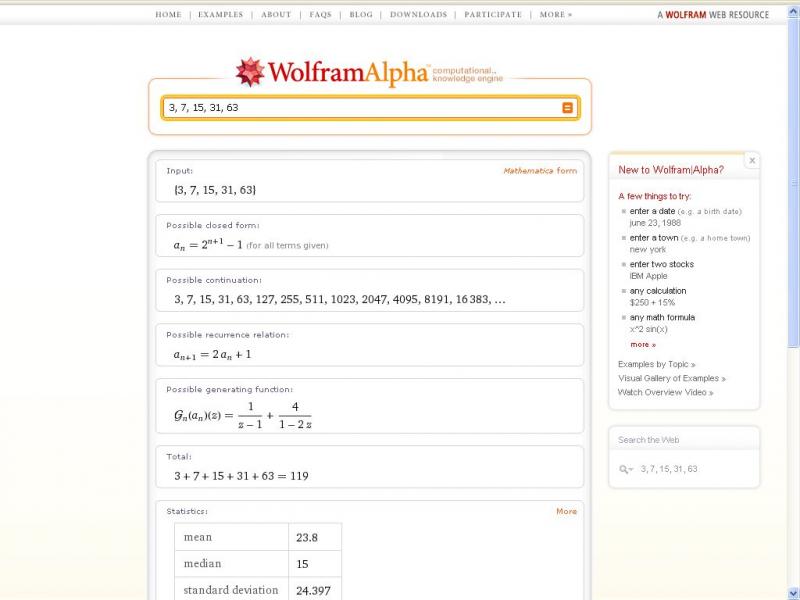Click the 3, 7, 15, 31, 63 web search query

click(669, 469)
